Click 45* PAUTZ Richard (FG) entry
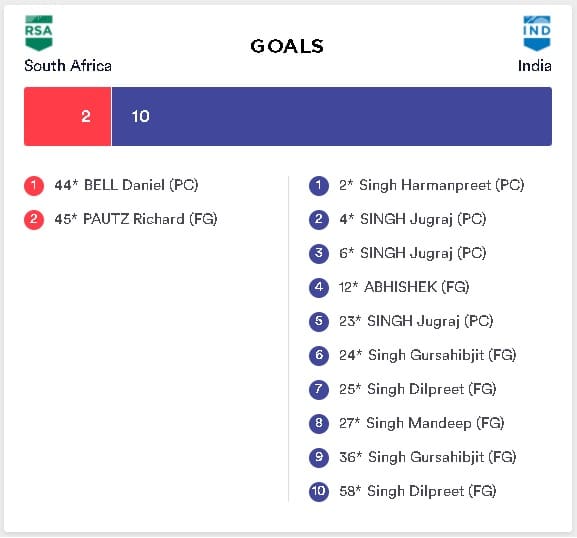 pos(136,219)
